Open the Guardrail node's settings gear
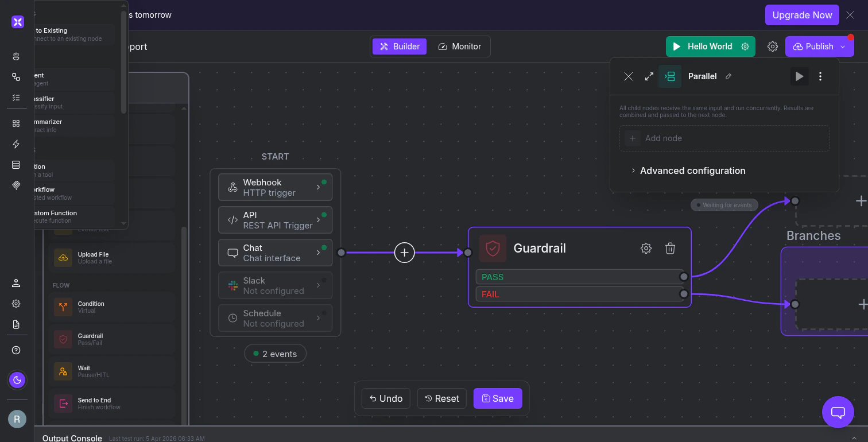This screenshot has height=442, width=868. pos(646,248)
